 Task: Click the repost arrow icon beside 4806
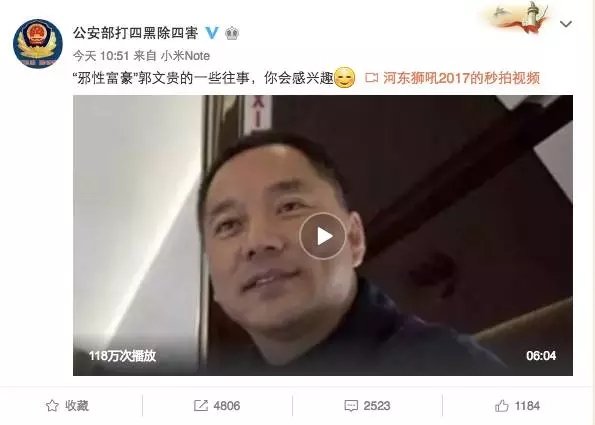(201, 406)
